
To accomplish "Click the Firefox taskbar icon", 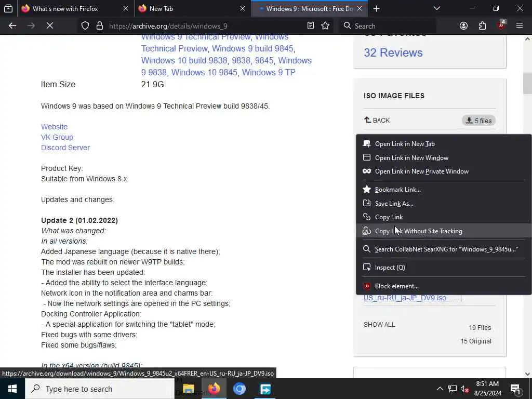I will pos(214,389).
